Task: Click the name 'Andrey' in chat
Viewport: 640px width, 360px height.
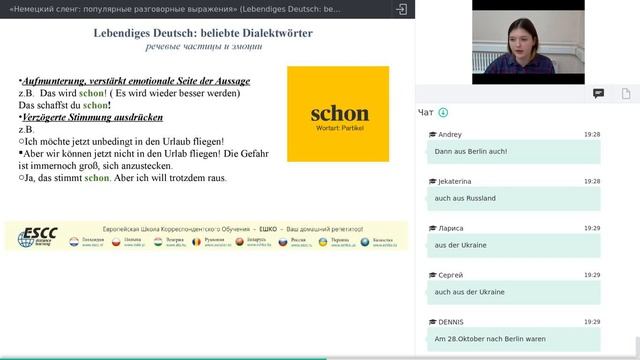Action: 450,134
